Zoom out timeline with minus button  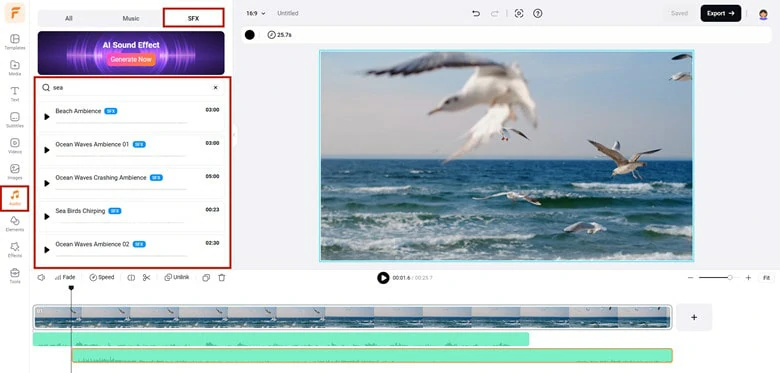690,278
